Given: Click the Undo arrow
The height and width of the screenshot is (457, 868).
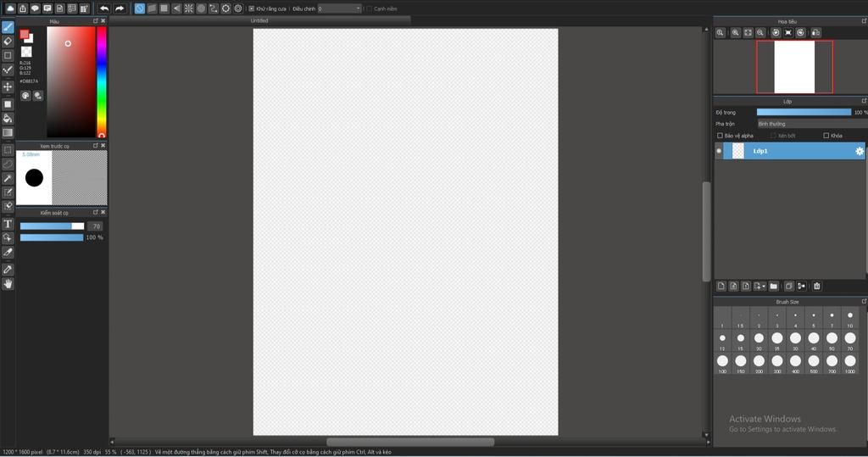Looking at the screenshot, I should point(104,8).
